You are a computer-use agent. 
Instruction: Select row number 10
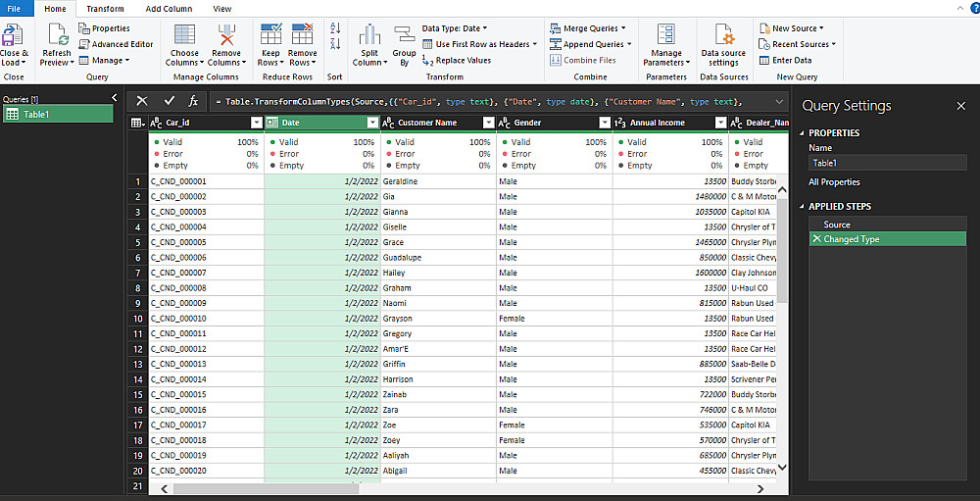point(137,319)
